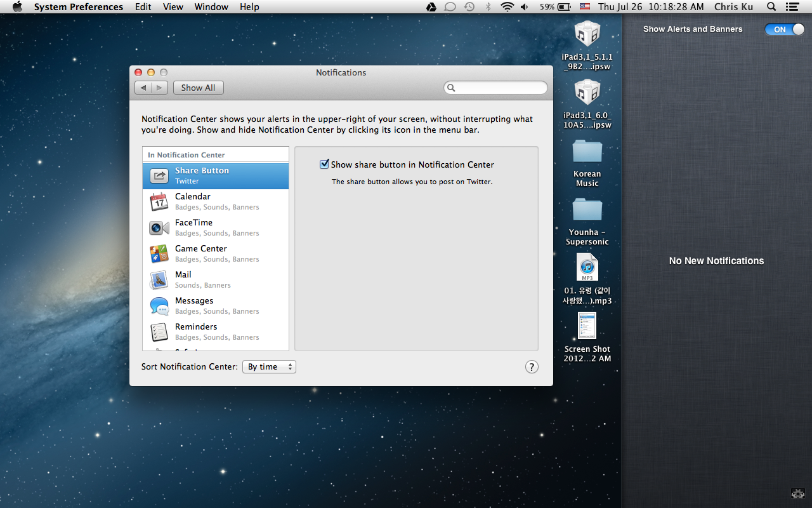Viewport: 812px width, 508px height.
Task: Select the Messages entry text
Action: 194,301
